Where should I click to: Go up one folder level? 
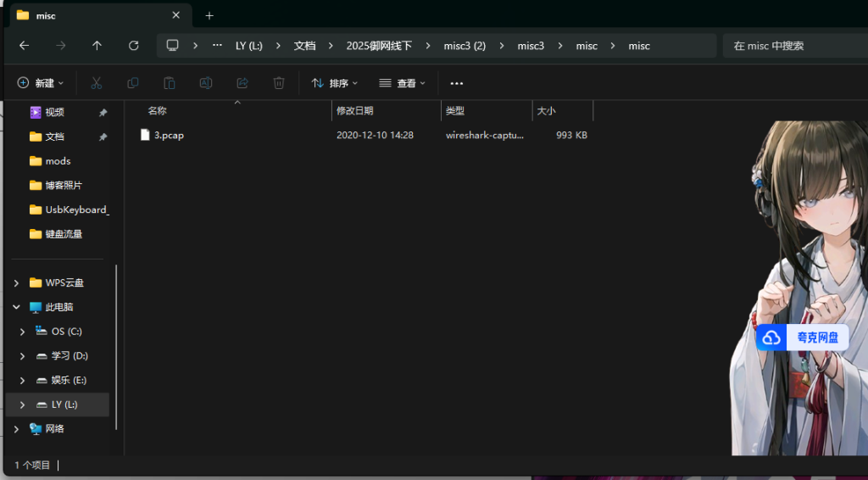coord(97,46)
